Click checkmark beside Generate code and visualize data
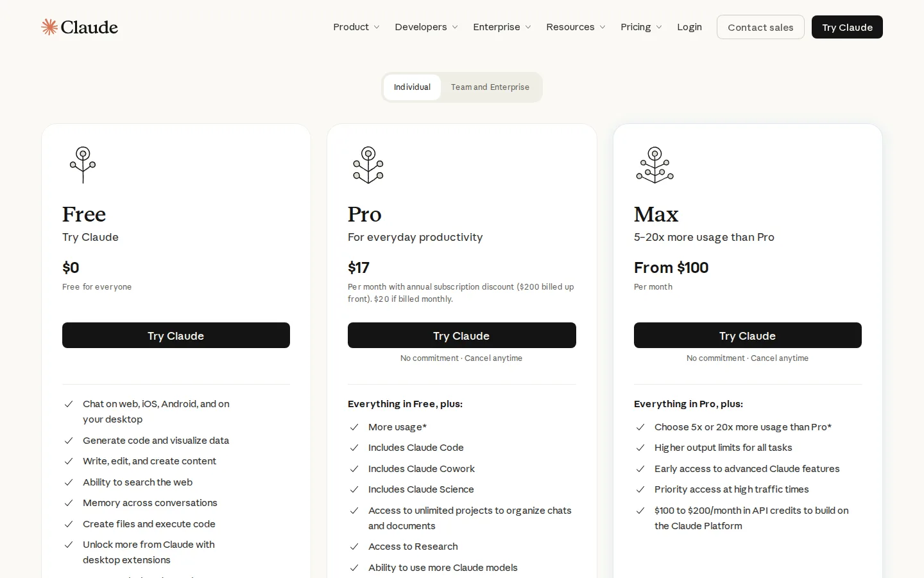 tap(69, 441)
